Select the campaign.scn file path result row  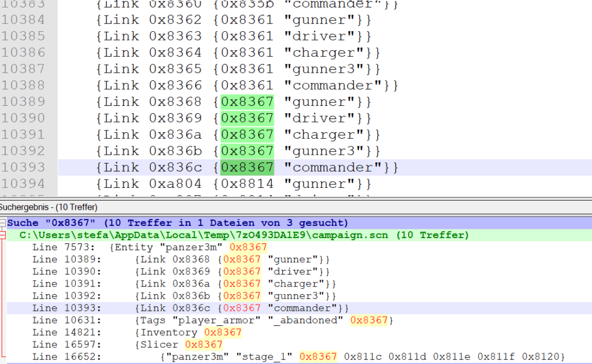[x=299, y=235]
